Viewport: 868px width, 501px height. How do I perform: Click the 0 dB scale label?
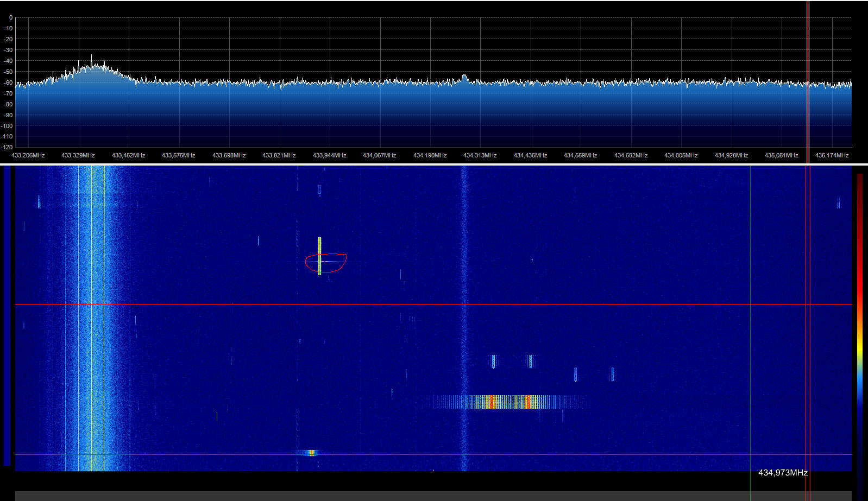(10, 17)
